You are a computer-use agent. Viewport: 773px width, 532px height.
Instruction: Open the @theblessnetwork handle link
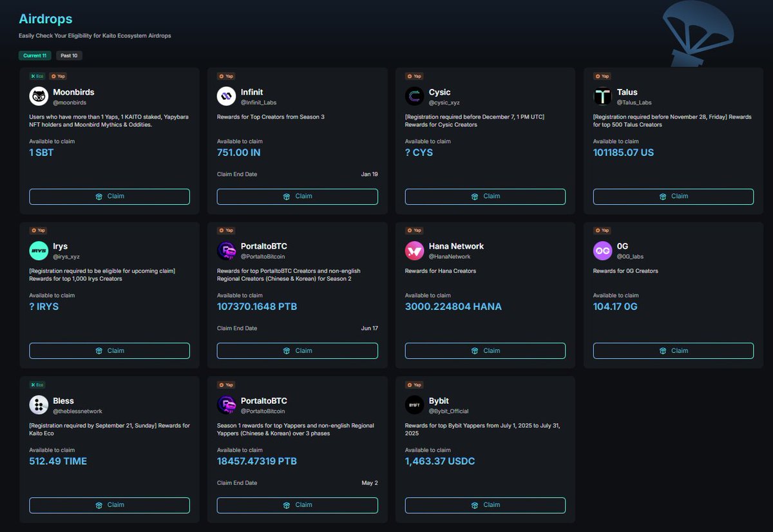pyautogui.click(x=77, y=411)
